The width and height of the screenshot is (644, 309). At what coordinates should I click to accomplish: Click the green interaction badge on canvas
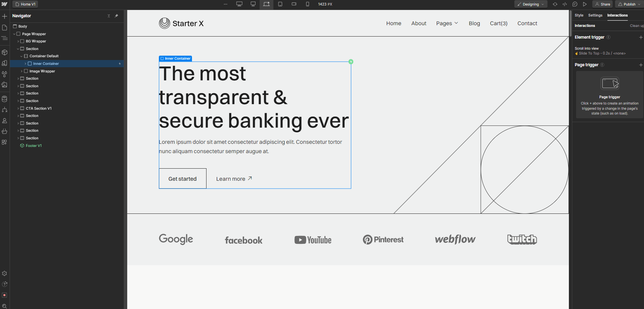click(x=351, y=62)
